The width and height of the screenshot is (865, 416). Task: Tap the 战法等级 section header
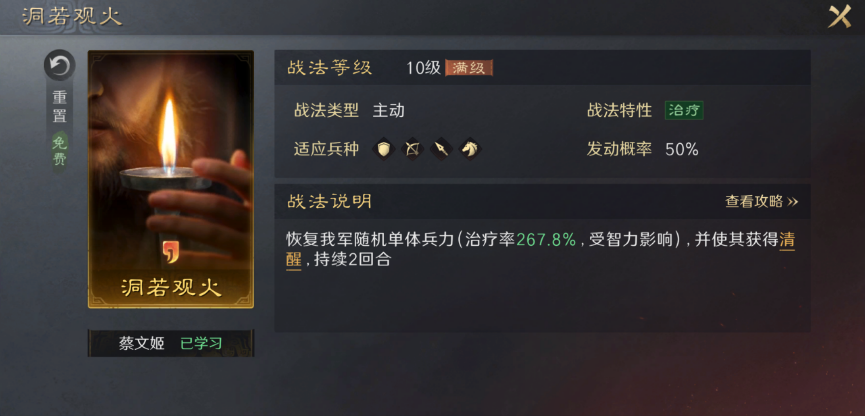click(x=329, y=68)
